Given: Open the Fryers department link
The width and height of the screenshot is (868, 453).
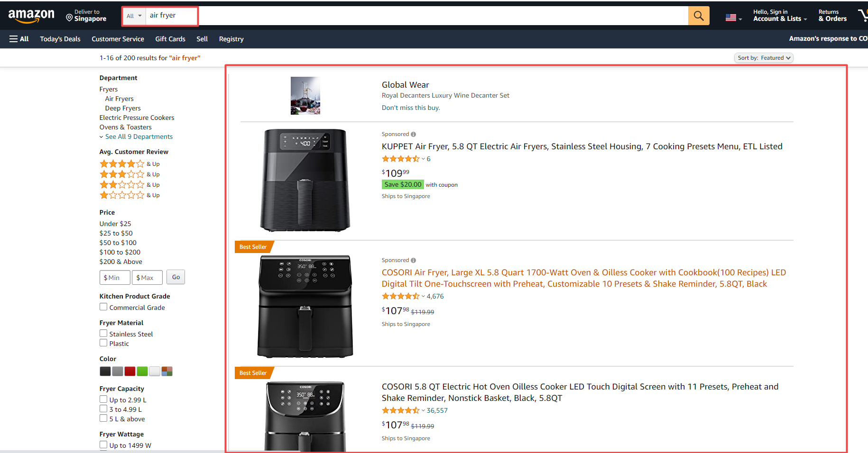Looking at the screenshot, I should (x=109, y=89).
